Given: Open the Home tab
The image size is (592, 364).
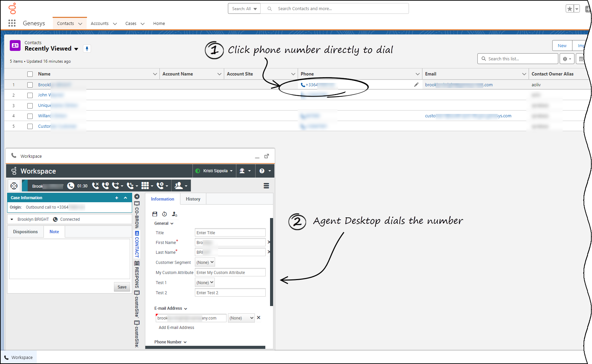Looking at the screenshot, I should point(159,24).
